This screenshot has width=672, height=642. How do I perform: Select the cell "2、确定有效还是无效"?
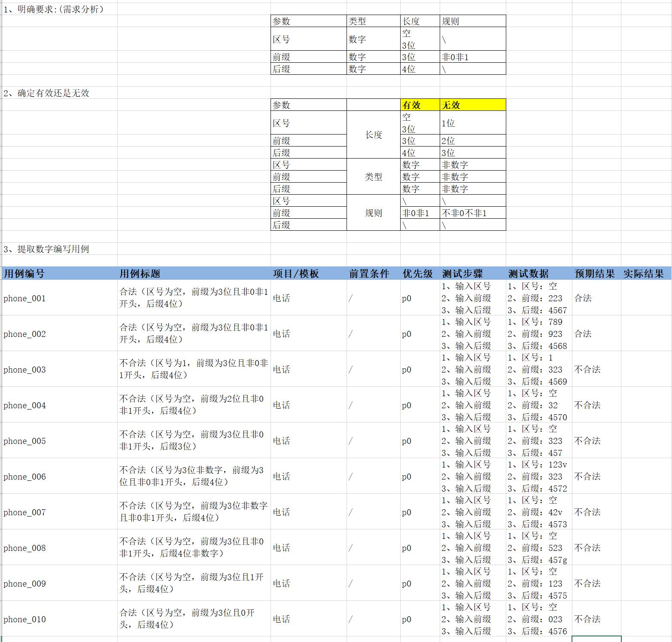pos(59,93)
